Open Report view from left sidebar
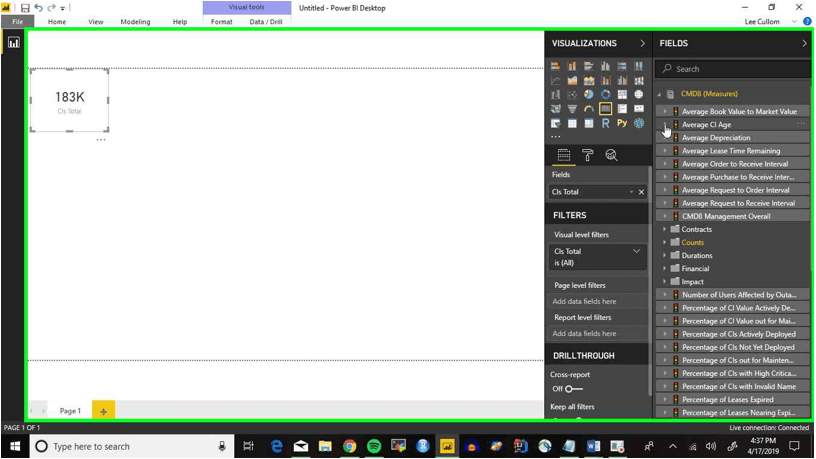Viewport: 816px width, 459px height. click(x=14, y=43)
